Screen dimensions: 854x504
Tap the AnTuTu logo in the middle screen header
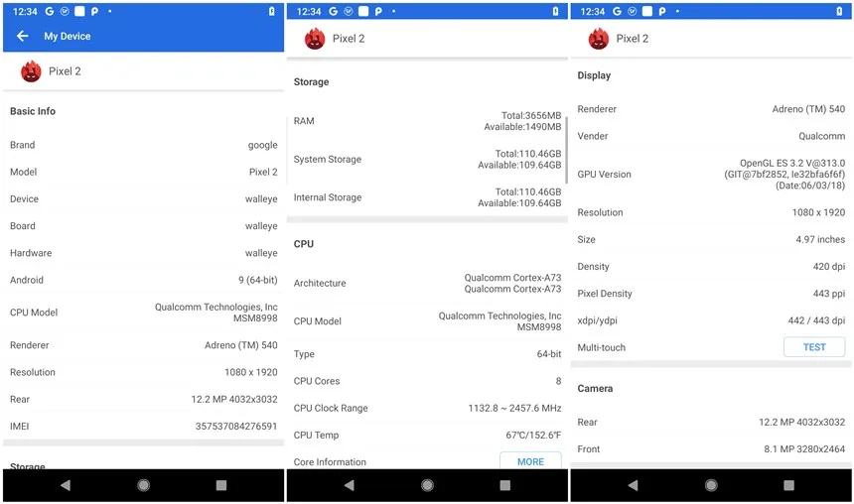point(315,39)
